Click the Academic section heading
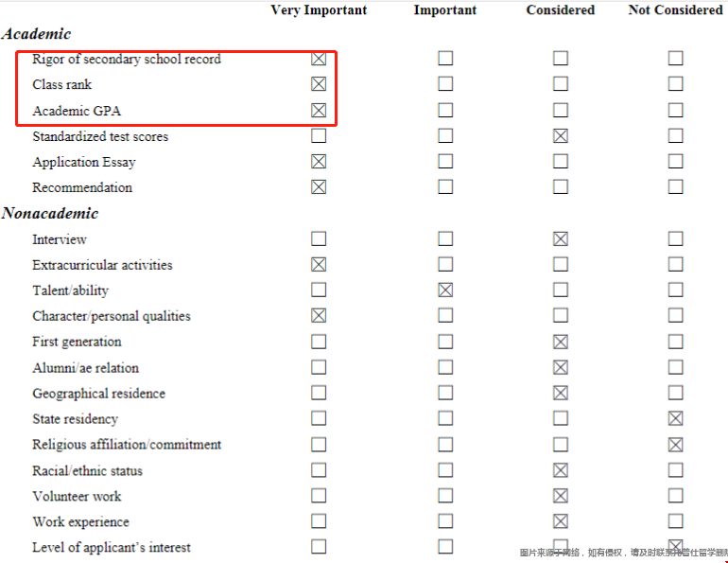Screen dimensions: 728x563 (x=37, y=34)
